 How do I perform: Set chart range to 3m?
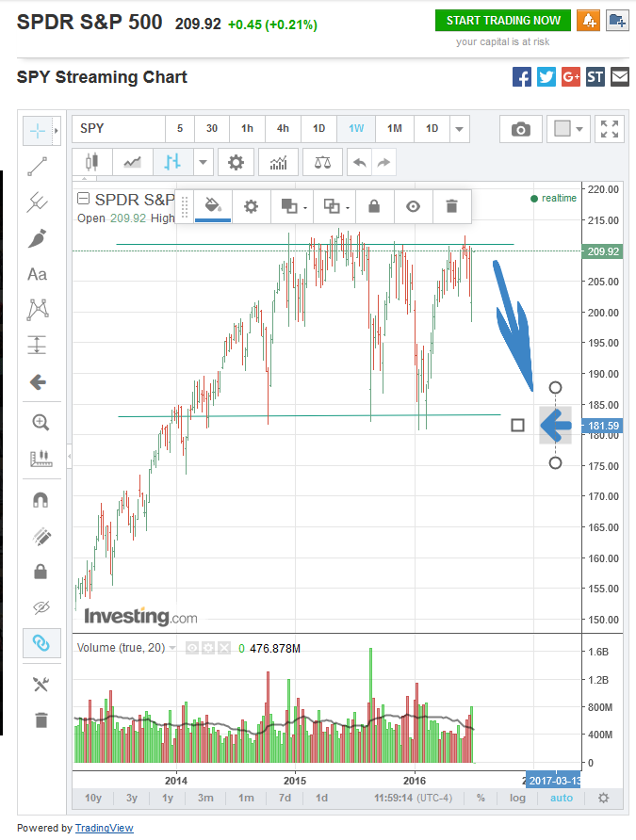205,798
